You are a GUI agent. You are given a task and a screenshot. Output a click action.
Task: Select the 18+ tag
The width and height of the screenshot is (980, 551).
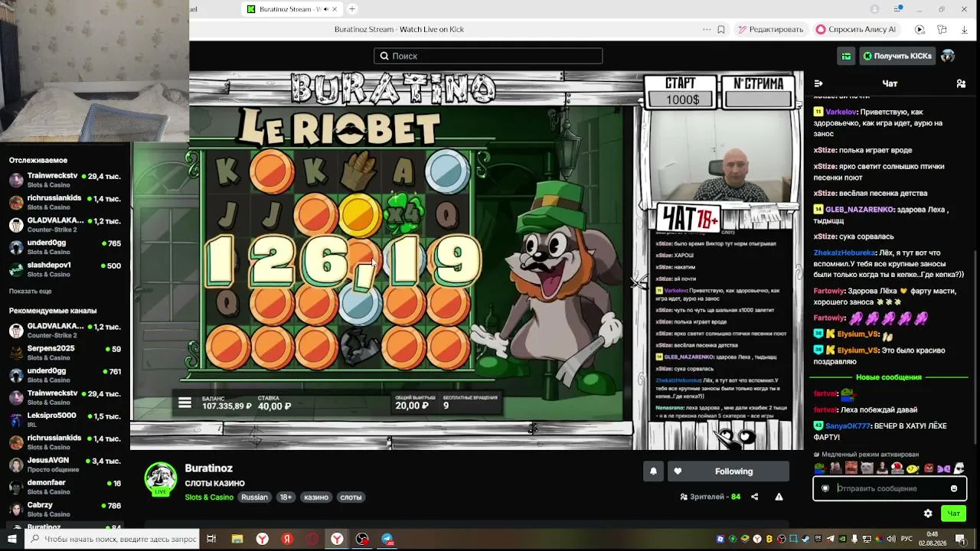(286, 497)
